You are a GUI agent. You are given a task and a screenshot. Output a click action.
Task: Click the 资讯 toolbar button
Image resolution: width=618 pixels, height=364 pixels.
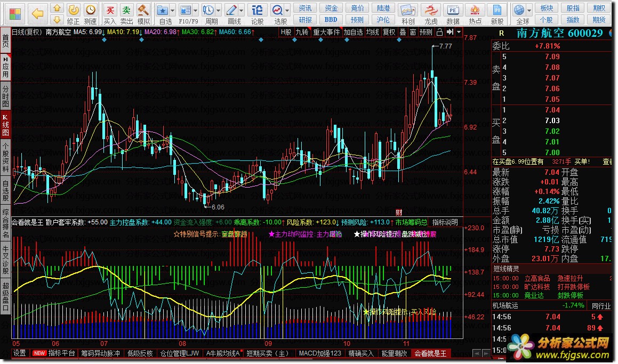[x=305, y=8]
